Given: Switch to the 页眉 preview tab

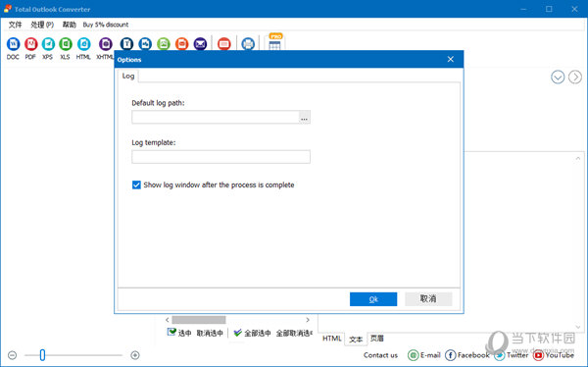Looking at the screenshot, I should [377, 339].
